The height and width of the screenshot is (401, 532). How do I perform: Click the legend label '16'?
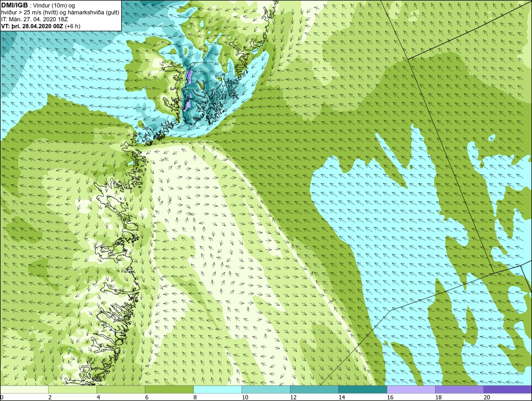[x=390, y=397]
